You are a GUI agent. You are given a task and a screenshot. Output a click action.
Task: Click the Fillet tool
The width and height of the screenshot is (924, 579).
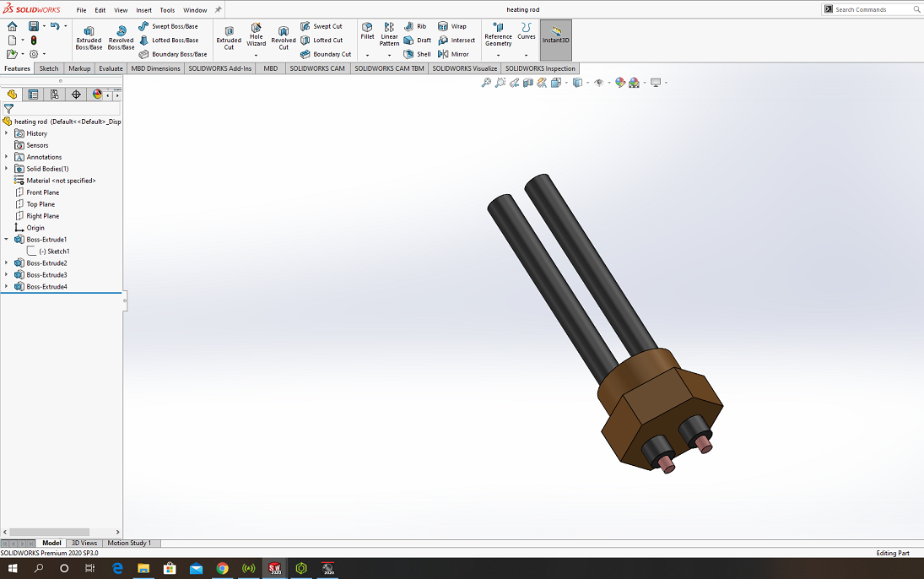coord(367,31)
